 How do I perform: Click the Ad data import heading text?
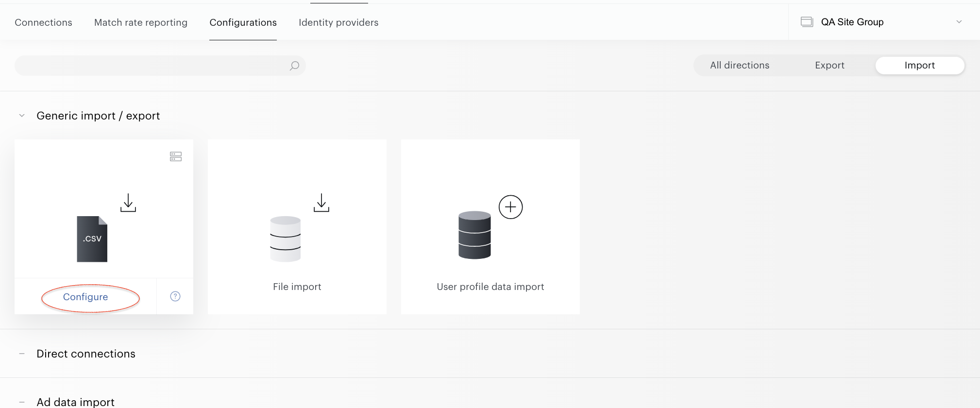(76, 402)
